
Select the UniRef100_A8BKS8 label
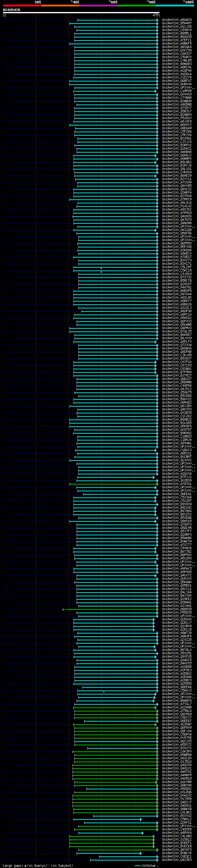[177, 809]
